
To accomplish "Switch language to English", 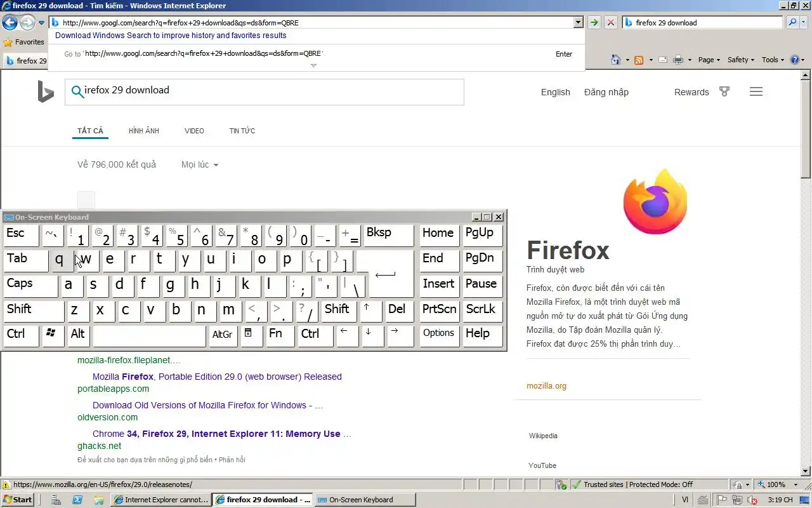I will 555,92.
